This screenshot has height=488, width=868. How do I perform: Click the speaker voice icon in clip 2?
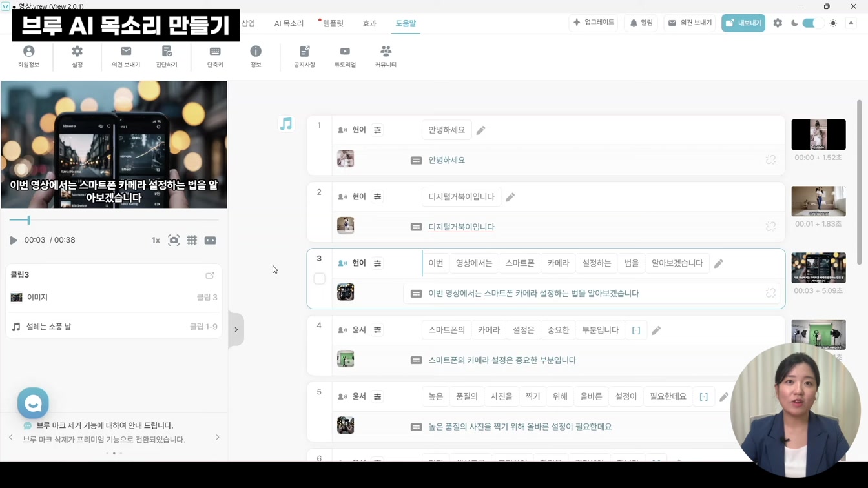[x=342, y=197]
